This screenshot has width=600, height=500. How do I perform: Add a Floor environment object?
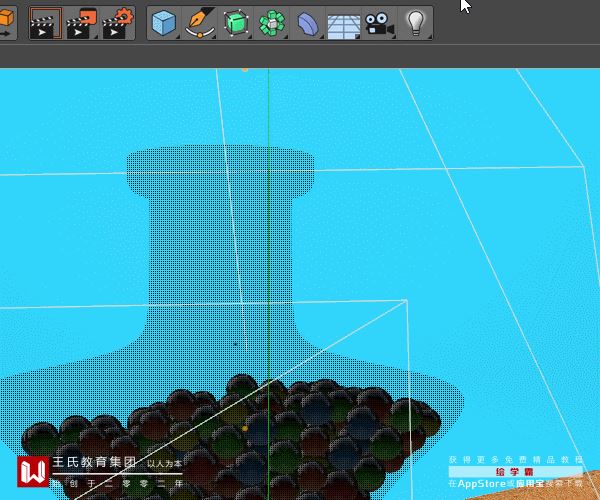[344, 25]
